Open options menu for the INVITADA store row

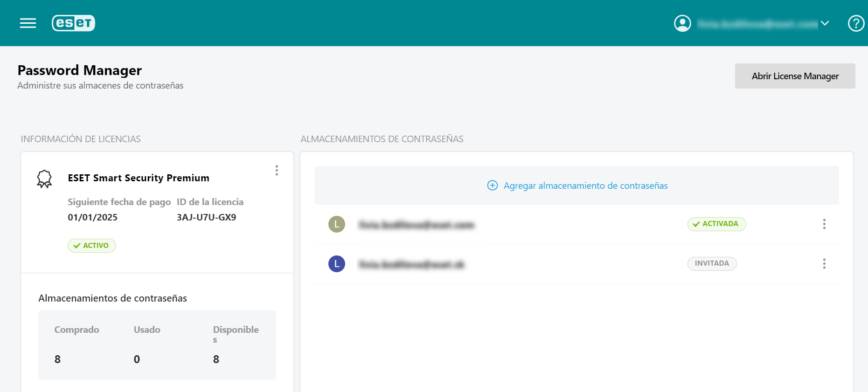coord(824,264)
